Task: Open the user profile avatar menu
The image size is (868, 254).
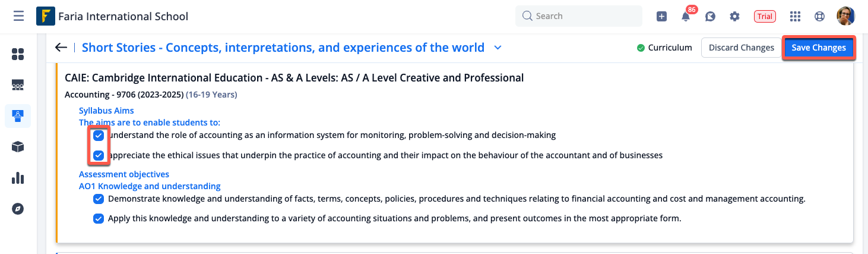Action: coord(845,16)
